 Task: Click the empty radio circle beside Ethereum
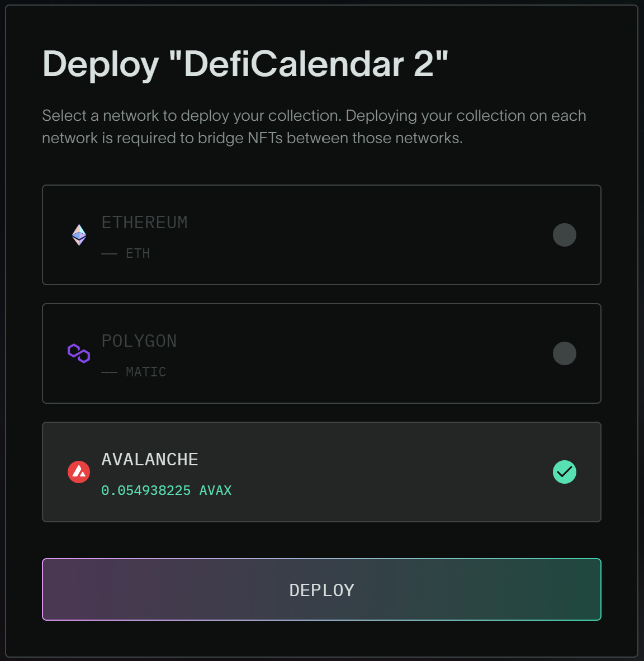(x=564, y=235)
